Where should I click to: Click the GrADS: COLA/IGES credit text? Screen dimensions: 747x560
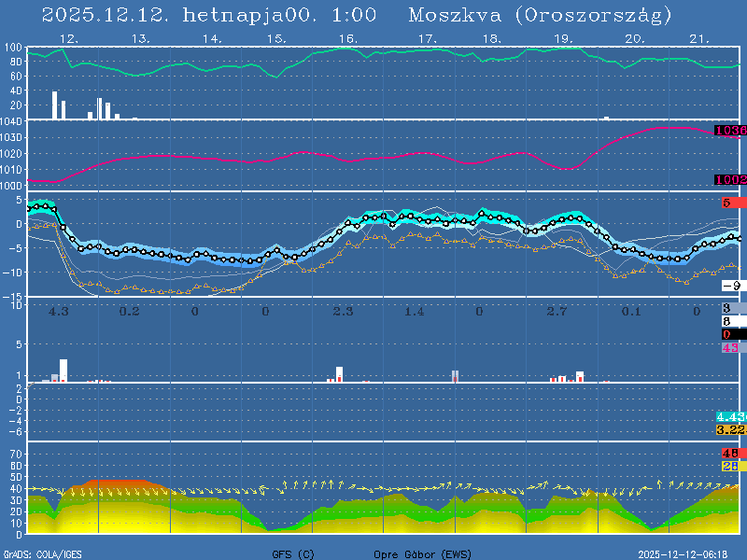(42, 553)
